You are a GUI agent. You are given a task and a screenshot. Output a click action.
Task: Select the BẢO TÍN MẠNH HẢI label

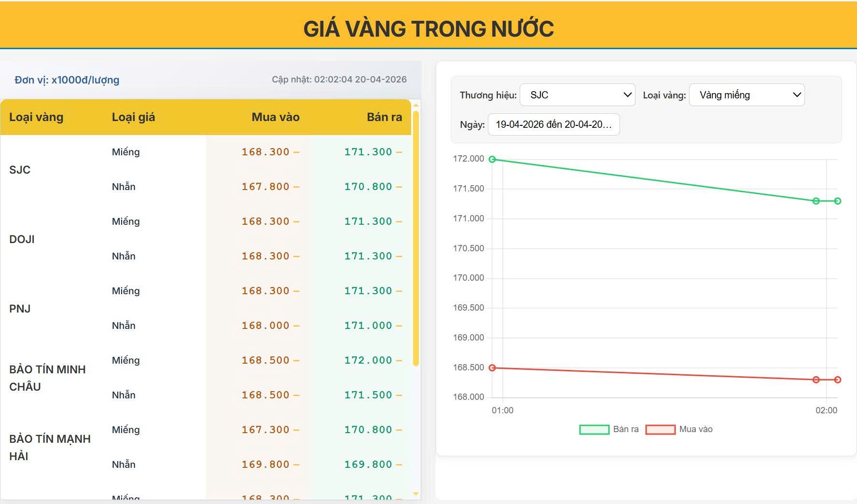[x=50, y=448]
